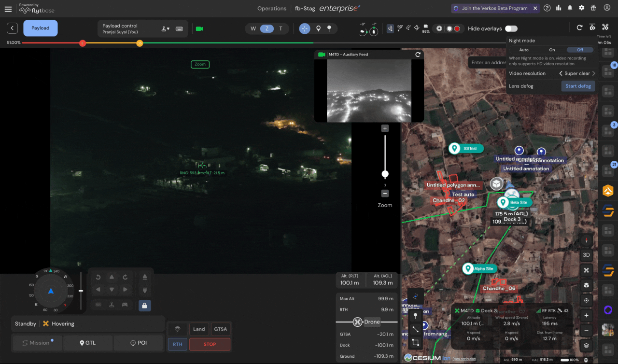
Task: Click the map zoom in plus button
Action: pyautogui.click(x=586, y=315)
